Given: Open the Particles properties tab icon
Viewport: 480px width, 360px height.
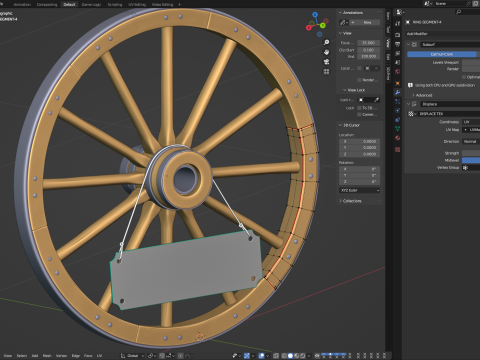Looking at the screenshot, I should (x=397, y=101).
